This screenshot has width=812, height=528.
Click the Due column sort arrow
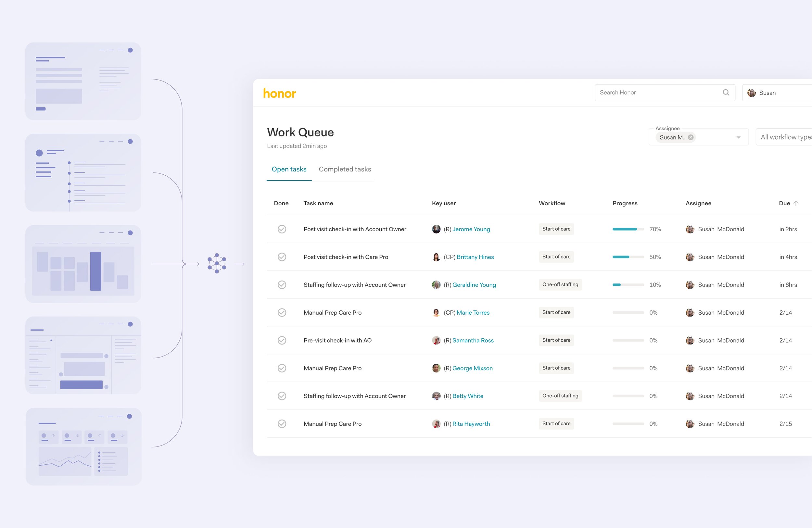[796, 203]
